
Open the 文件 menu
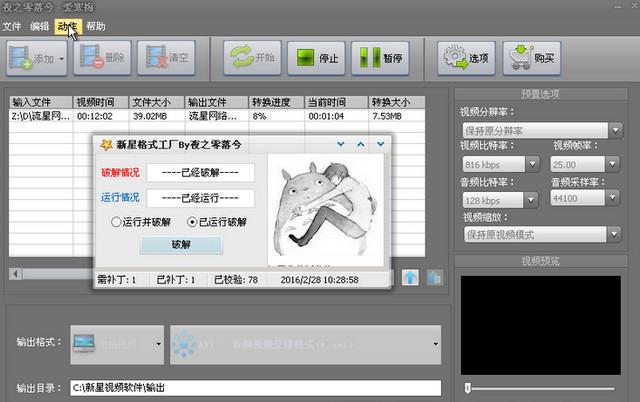[11, 27]
